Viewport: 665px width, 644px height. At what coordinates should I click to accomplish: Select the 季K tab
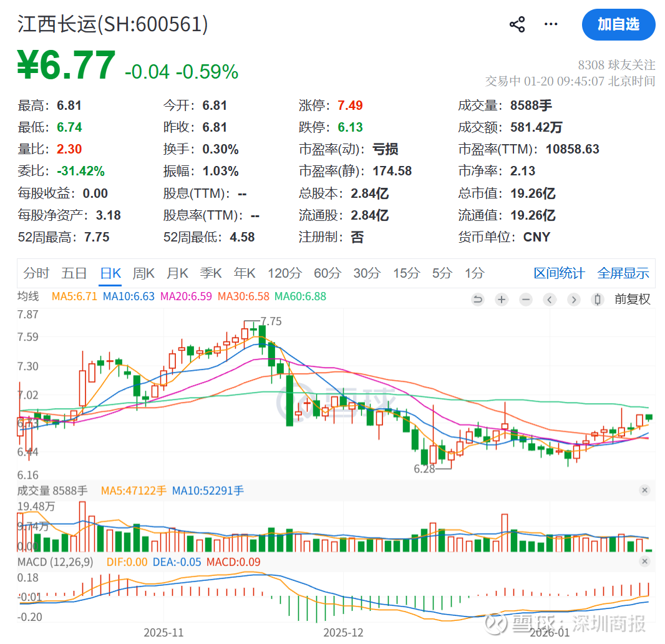click(211, 273)
